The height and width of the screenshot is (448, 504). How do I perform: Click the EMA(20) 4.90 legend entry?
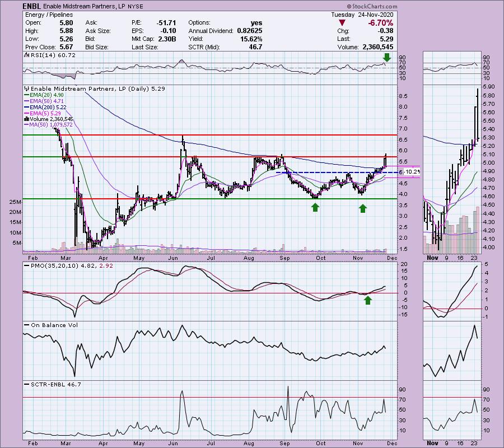[x=46, y=95]
